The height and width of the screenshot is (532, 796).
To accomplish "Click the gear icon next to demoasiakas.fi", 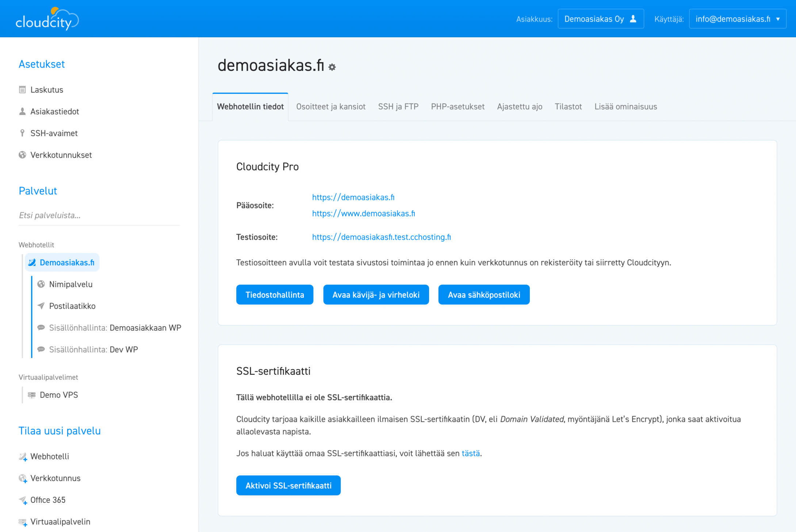I will coord(332,67).
